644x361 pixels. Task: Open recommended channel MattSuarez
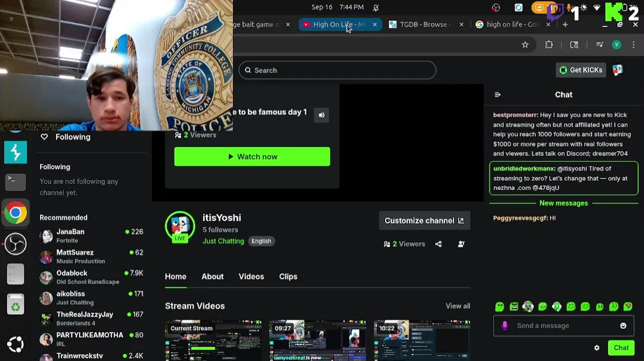coord(91,256)
